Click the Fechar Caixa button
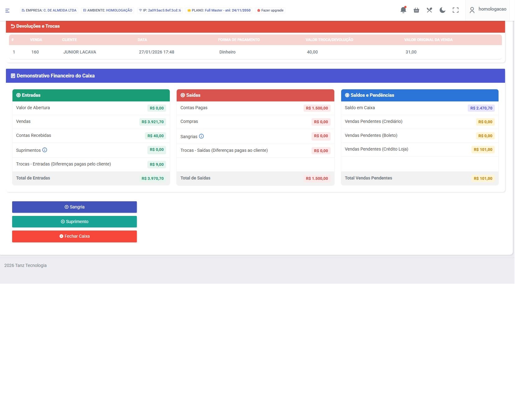515x420 pixels. point(74,236)
